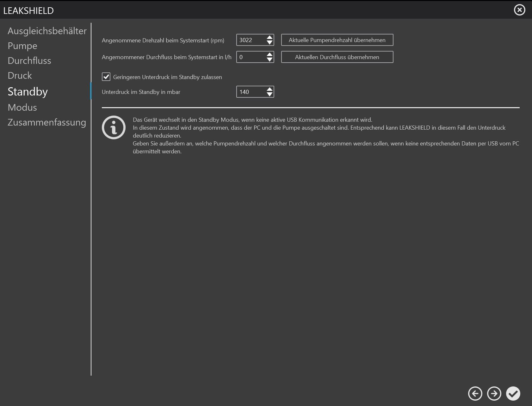Click label 'Angenommene Drehzahl beim Systemstart (rpm)'
The image size is (532, 406).
coord(163,40)
